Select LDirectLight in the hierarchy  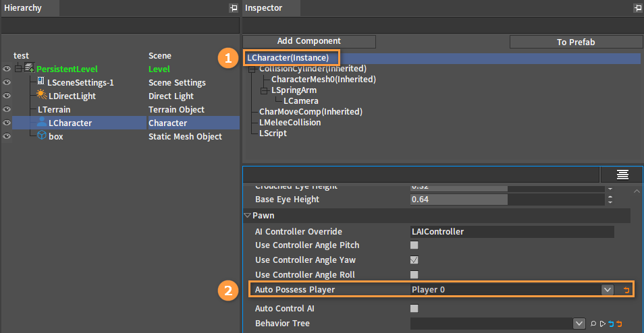tap(72, 96)
